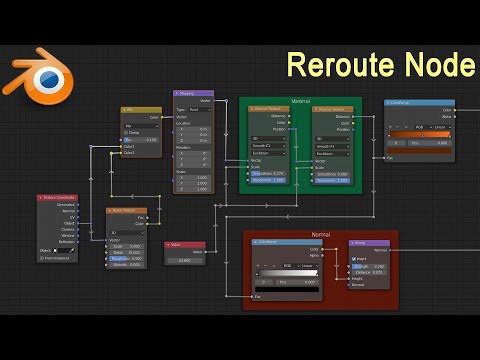Add a stop in the Normal frame ColorRamp

point(258,266)
